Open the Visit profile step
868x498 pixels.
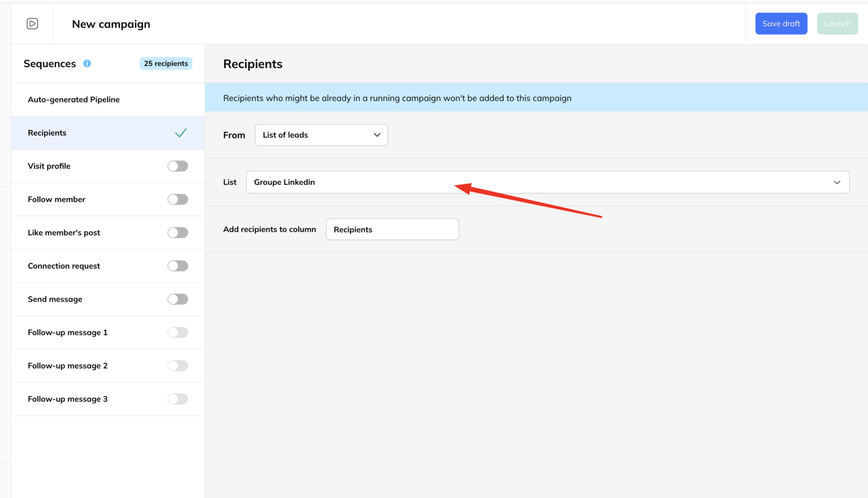108,166
